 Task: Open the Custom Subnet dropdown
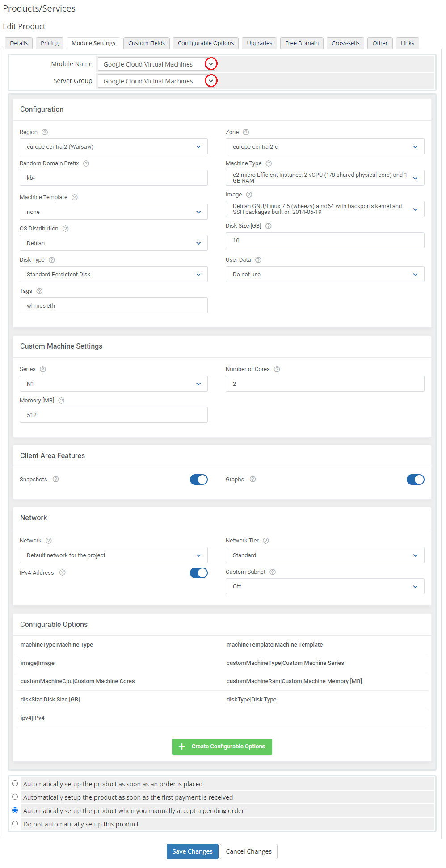pos(325,586)
